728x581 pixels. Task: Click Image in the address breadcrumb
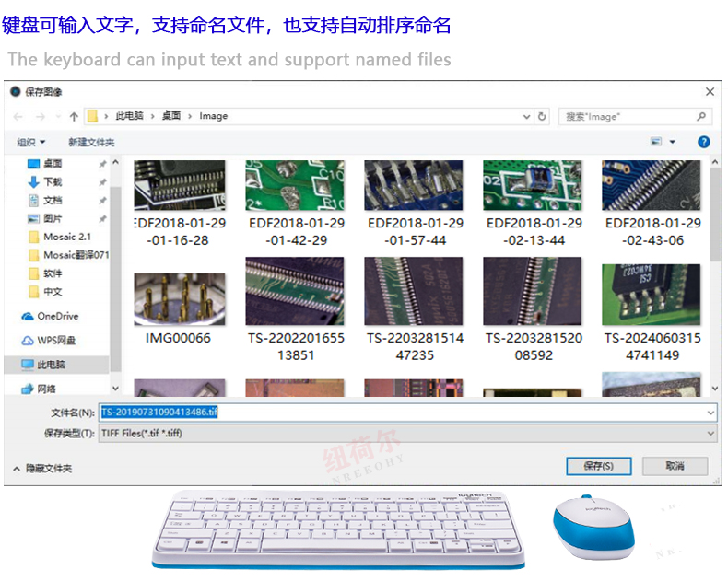[214, 116]
